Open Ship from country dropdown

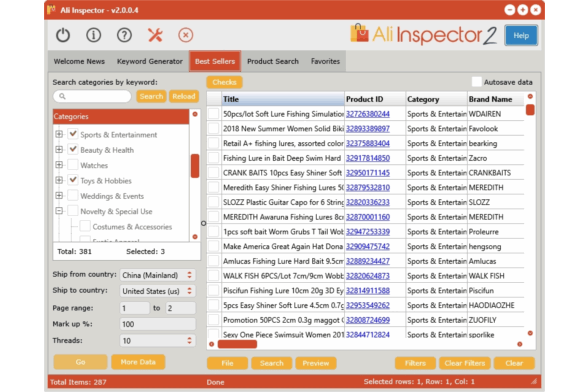pos(158,275)
